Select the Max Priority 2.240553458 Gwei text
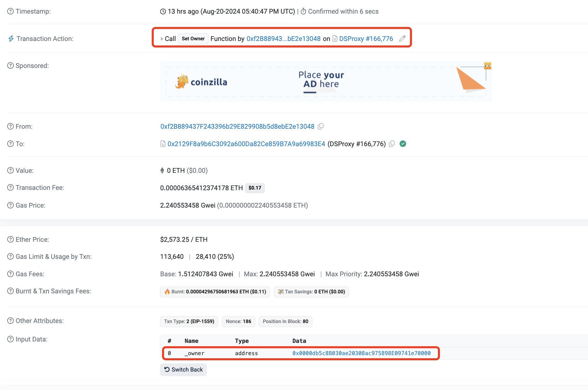The height and width of the screenshot is (390, 588). click(x=372, y=274)
